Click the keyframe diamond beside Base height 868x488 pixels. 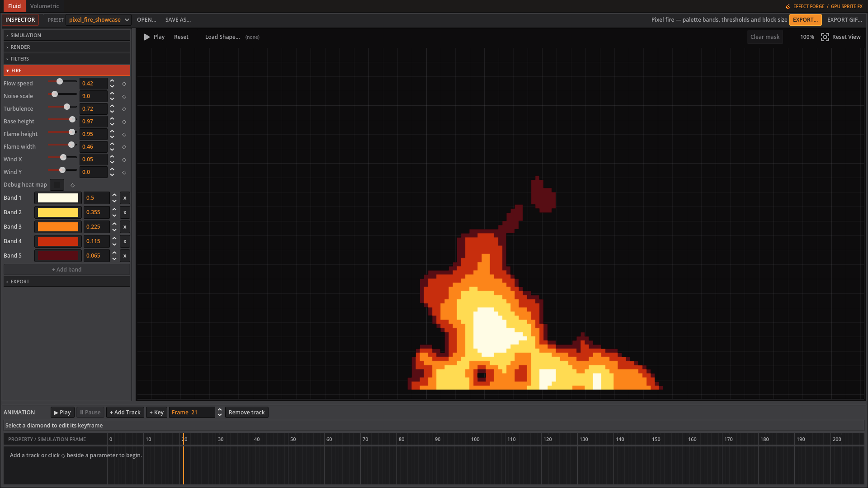[124, 122]
